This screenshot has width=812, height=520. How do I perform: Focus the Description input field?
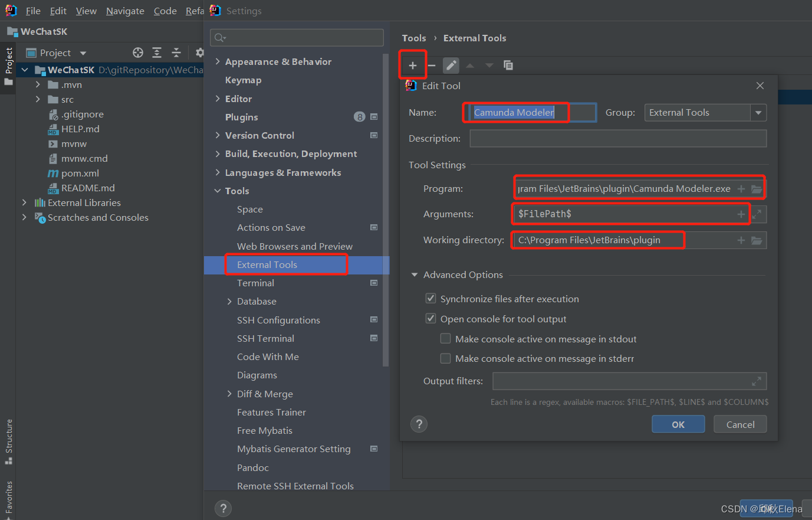(618, 139)
